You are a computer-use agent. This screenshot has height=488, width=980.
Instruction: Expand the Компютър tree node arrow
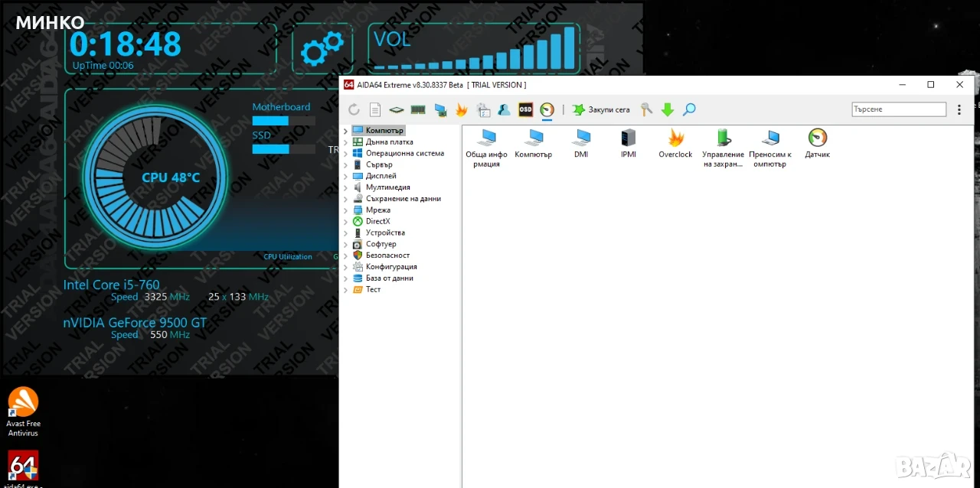pyautogui.click(x=345, y=131)
